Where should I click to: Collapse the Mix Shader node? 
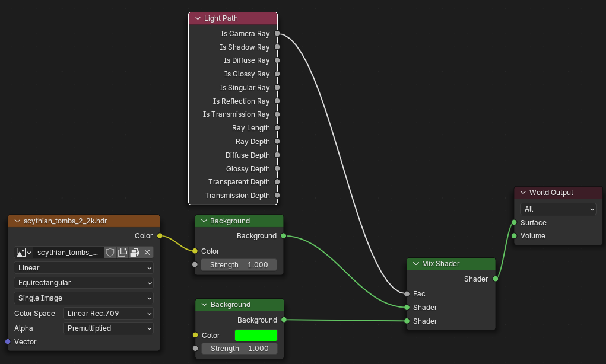[415, 264]
